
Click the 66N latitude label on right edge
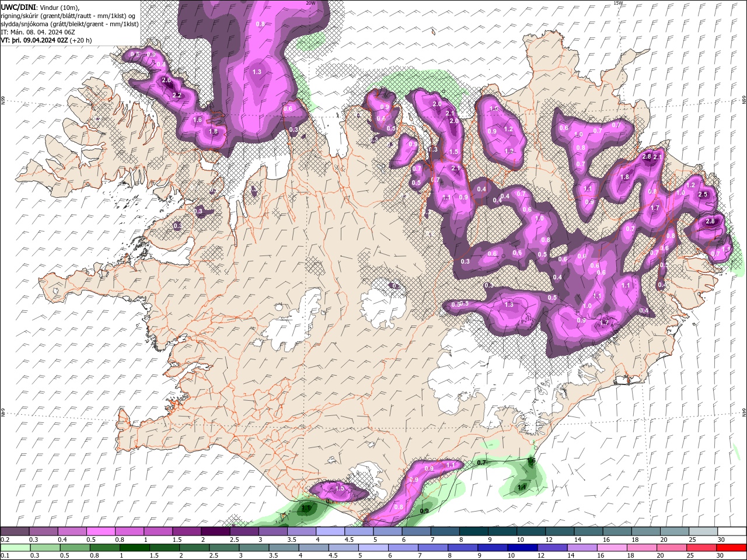[x=744, y=101]
